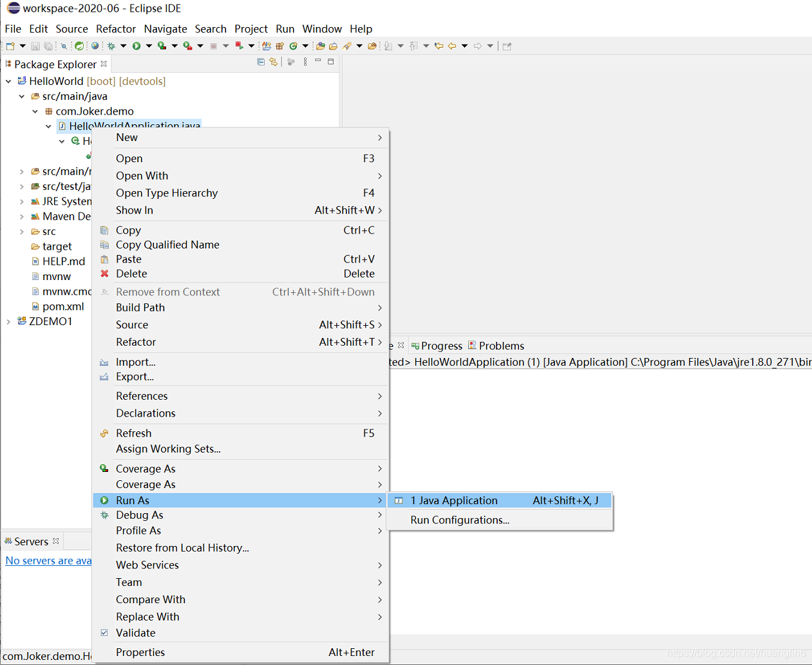The image size is (812, 665).
Task: Click the Refresh icon in context menu
Action: pyautogui.click(x=104, y=433)
